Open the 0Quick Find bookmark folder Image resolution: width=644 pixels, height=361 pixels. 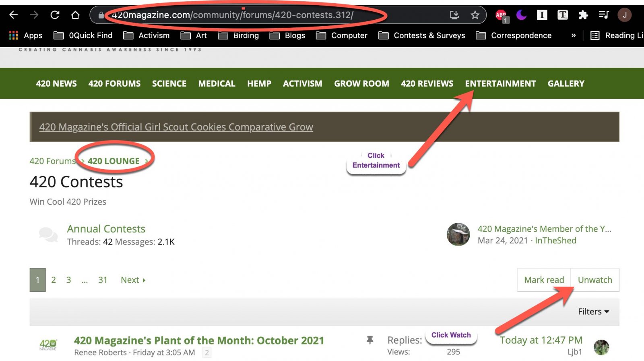coord(83,35)
